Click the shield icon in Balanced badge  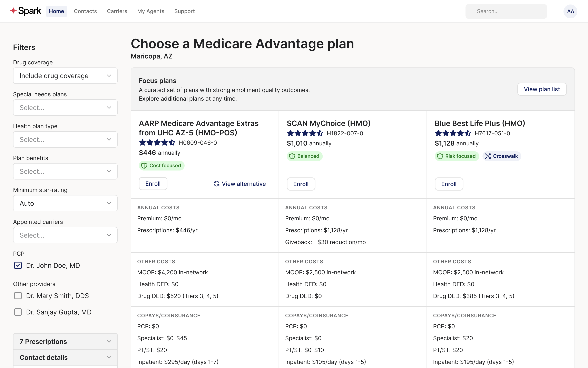292,156
